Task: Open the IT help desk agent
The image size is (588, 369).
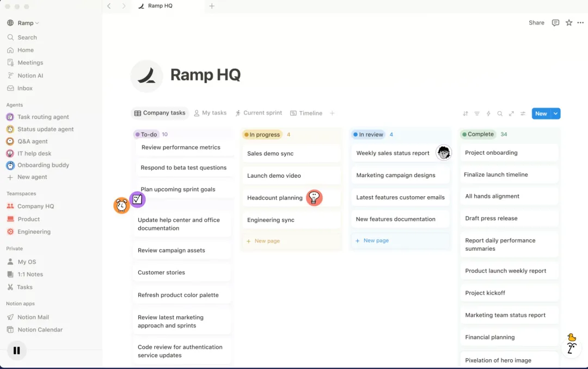Action: pos(29,153)
